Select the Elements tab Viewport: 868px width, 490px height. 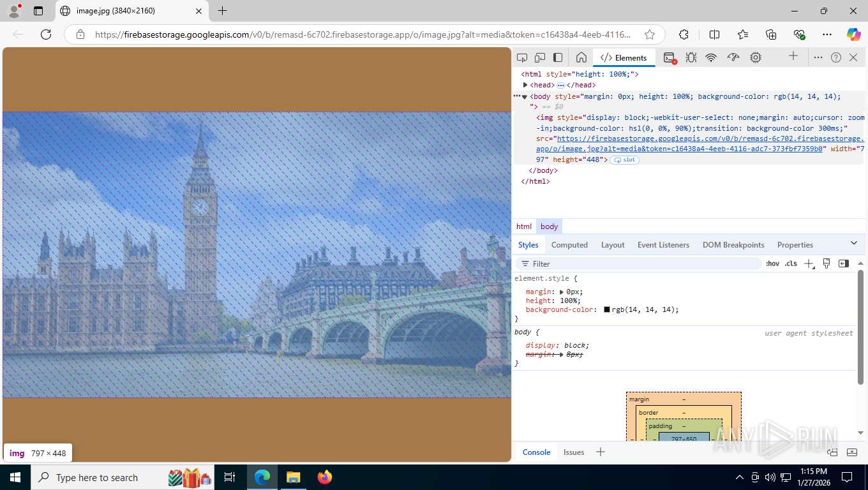[624, 57]
